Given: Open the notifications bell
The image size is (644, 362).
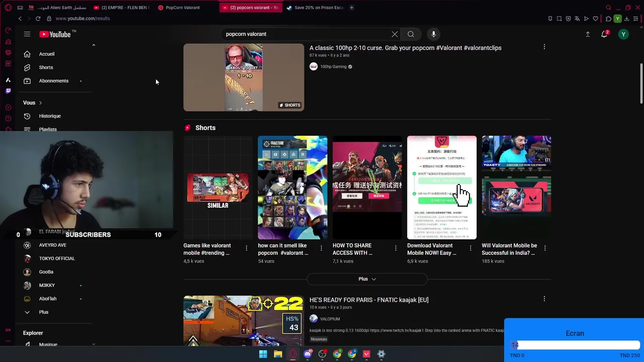Looking at the screenshot, I should tap(604, 34).
